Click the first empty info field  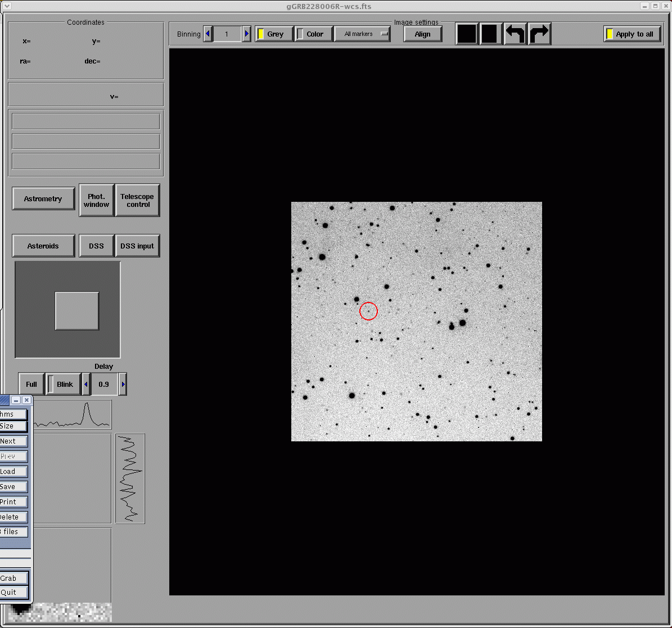[86, 121]
